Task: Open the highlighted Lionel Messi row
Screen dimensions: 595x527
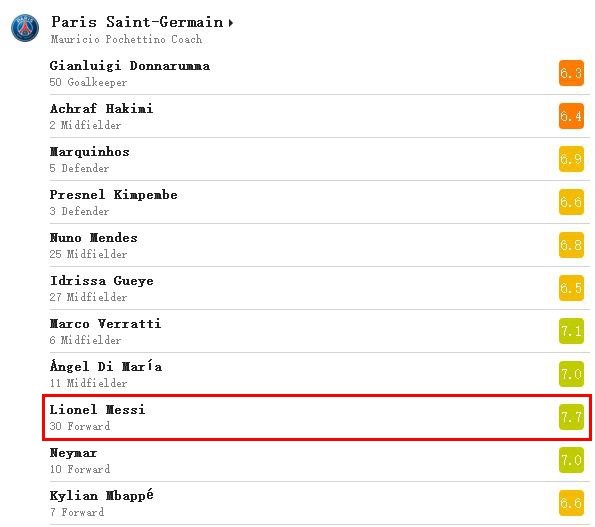Action: tap(317, 417)
